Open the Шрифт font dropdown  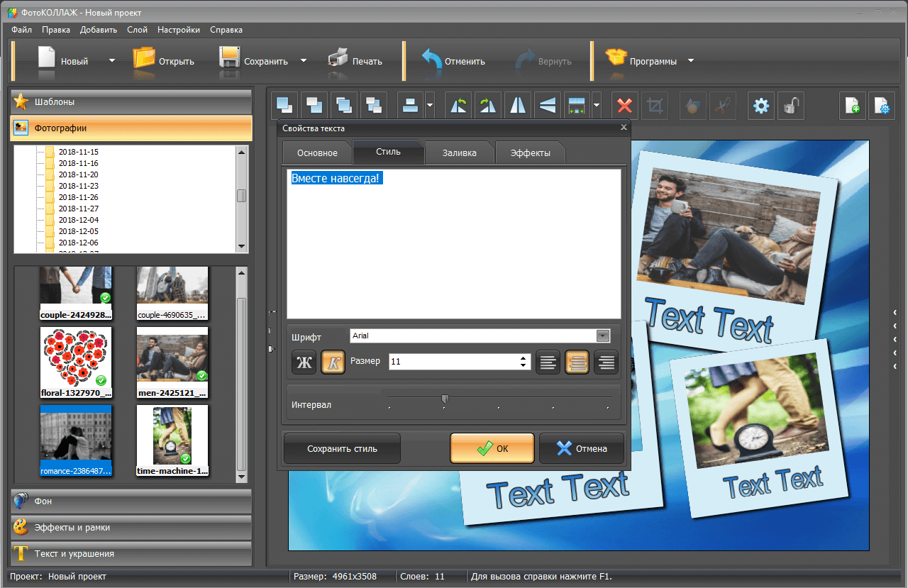tap(603, 336)
